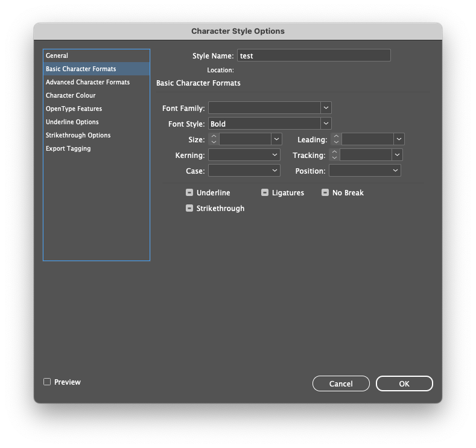Open the Leading dropdown arrow
The image size is (476, 448).
[399, 139]
